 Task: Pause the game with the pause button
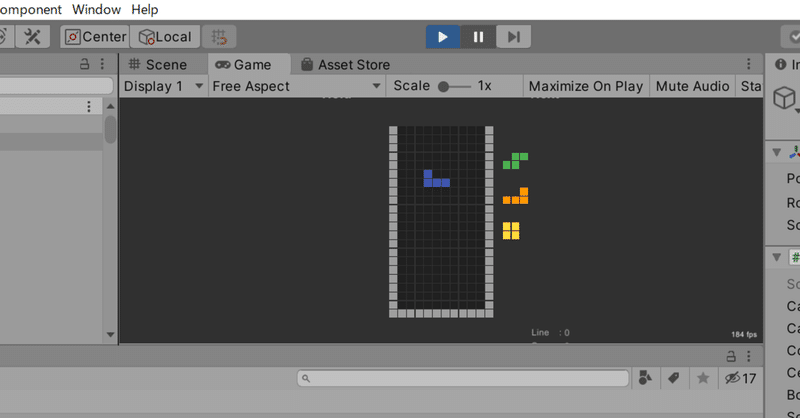(478, 37)
